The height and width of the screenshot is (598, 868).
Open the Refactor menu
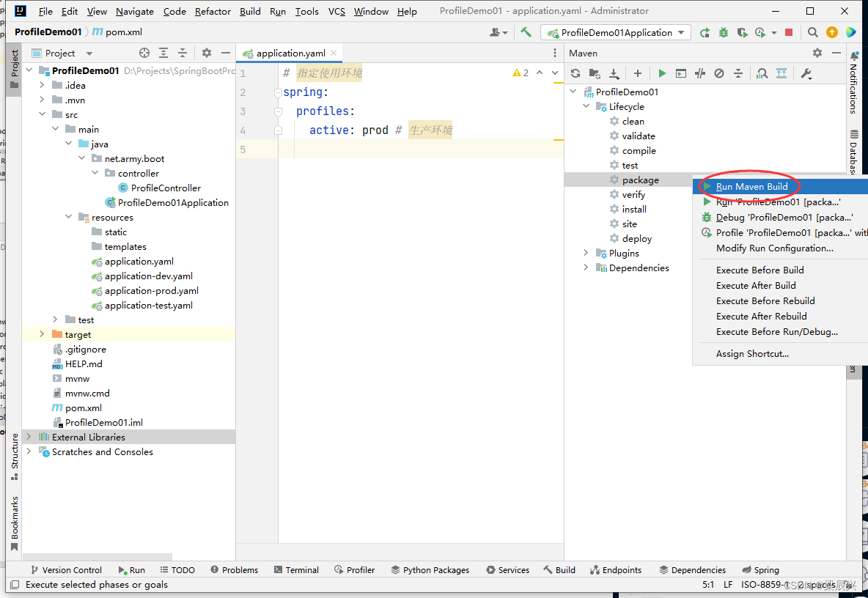(x=213, y=11)
